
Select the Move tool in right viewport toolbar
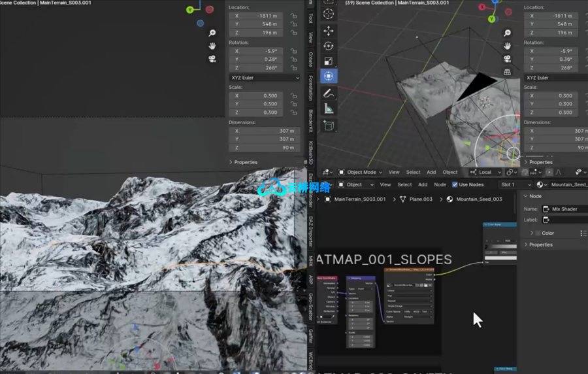click(x=328, y=31)
